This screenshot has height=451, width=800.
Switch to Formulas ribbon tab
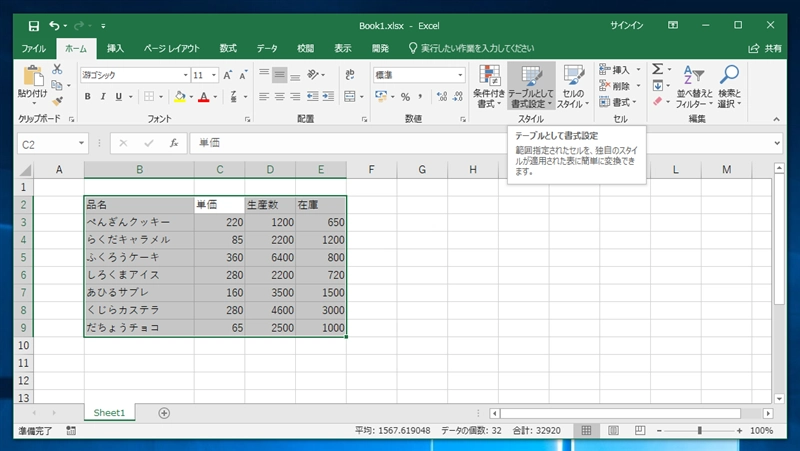(228, 48)
